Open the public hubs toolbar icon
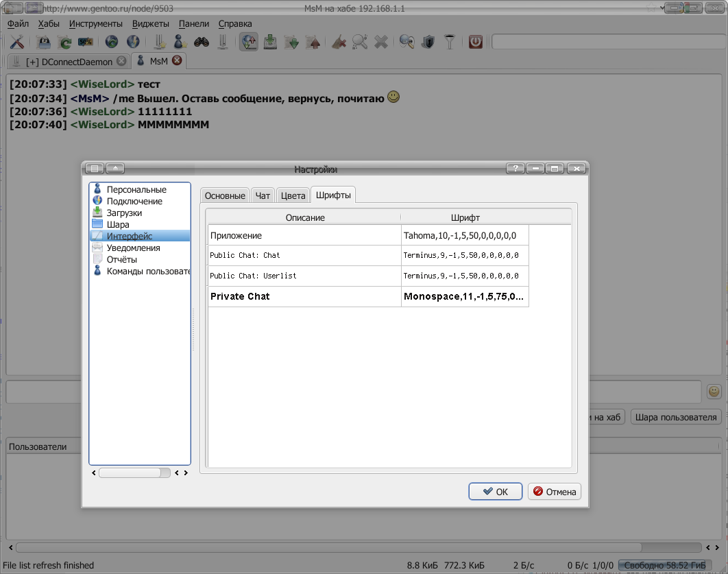Viewport: 728px width, 574px height. [223, 42]
